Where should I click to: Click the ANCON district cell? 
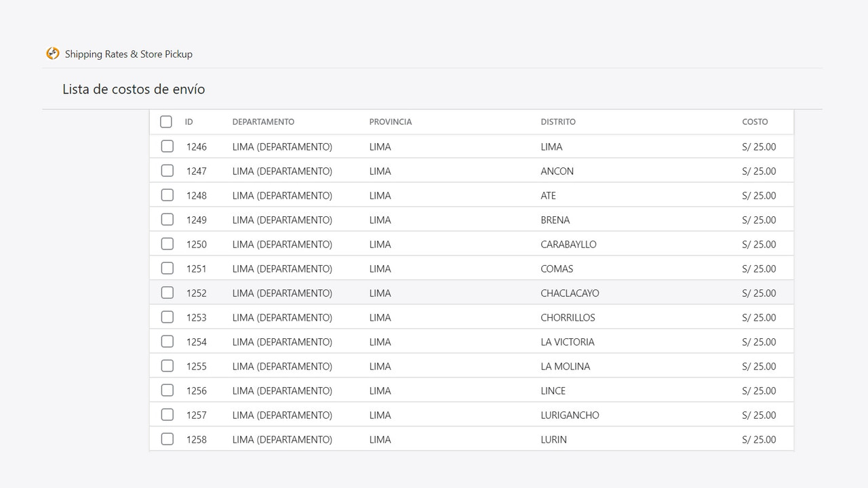(x=557, y=171)
